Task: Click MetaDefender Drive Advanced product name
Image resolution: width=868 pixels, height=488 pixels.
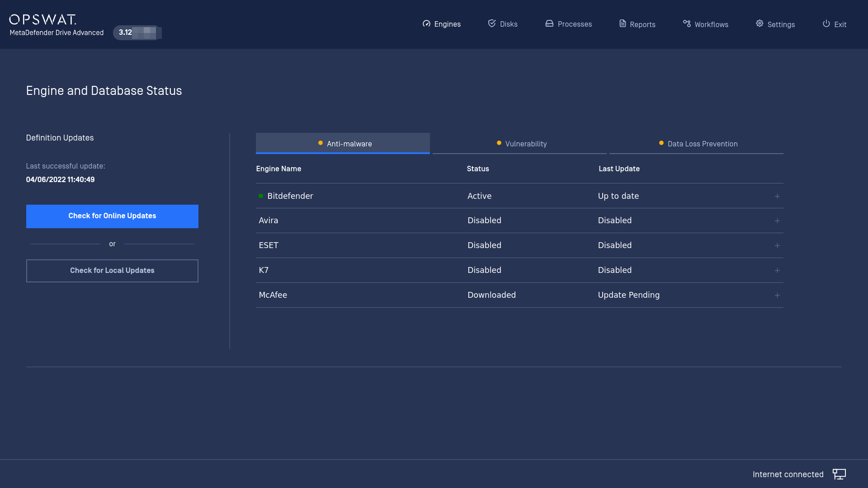Action: pyautogui.click(x=57, y=33)
